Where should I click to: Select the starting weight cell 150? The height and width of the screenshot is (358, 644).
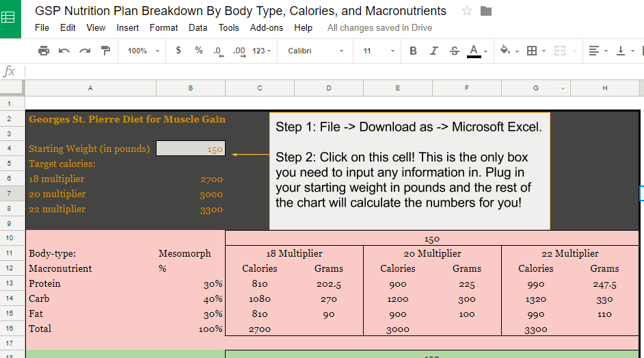pyautogui.click(x=191, y=149)
